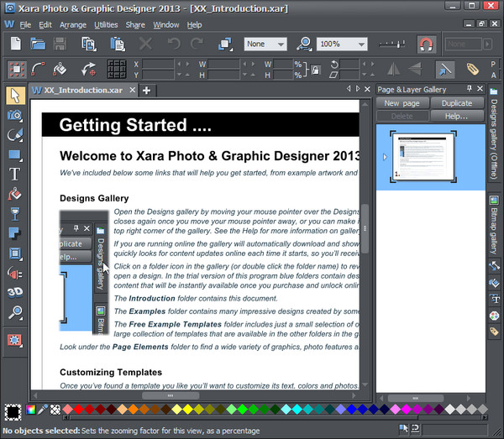Select the Zoom magnifier tool
This screenshot has width=504, height=439.
point(15,312)
